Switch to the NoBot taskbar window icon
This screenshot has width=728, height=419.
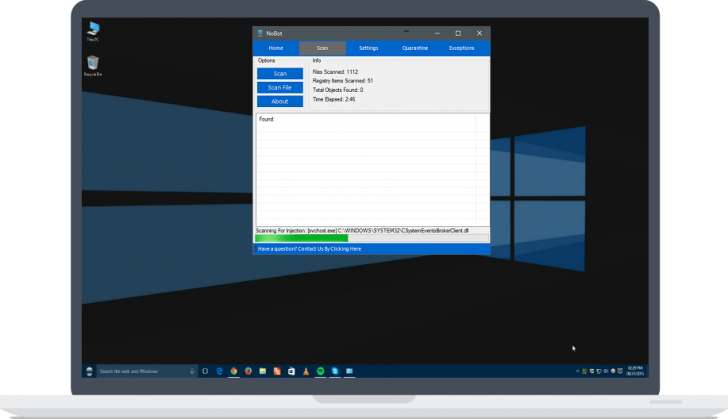[x=349, y=371]
